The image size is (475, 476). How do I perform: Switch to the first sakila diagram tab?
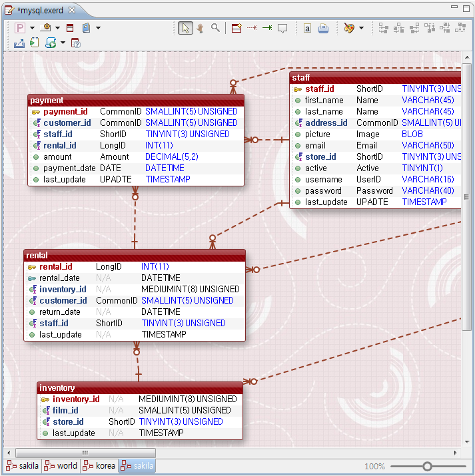[x=23, y=465]
